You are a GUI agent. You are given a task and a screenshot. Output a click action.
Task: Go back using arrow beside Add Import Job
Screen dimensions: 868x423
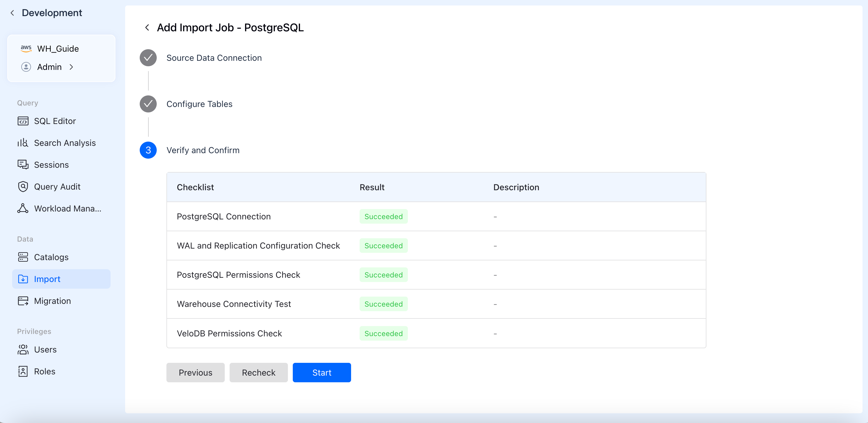click(x=147, y=28)
